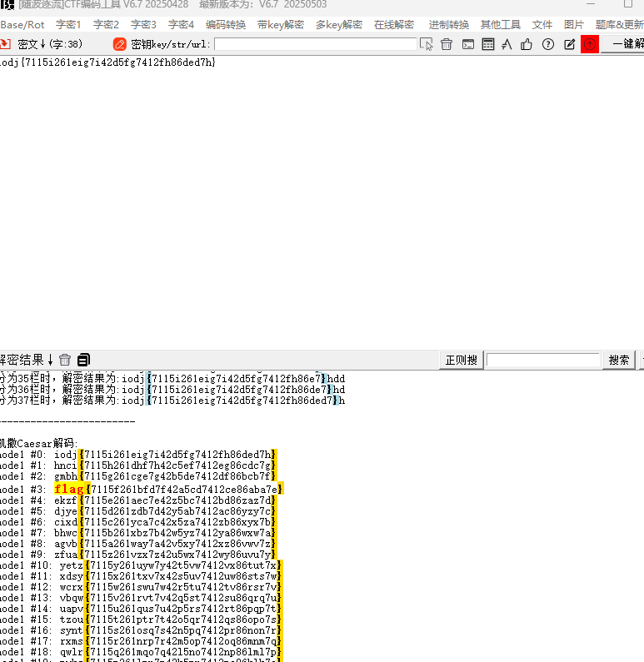The width and height of the screenshot is (644, 662).
Task: Open the 编码转换 menu
Action: 226,25
